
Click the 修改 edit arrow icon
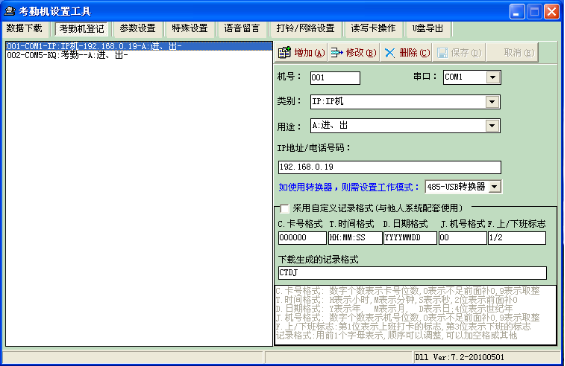coord(337,53)
